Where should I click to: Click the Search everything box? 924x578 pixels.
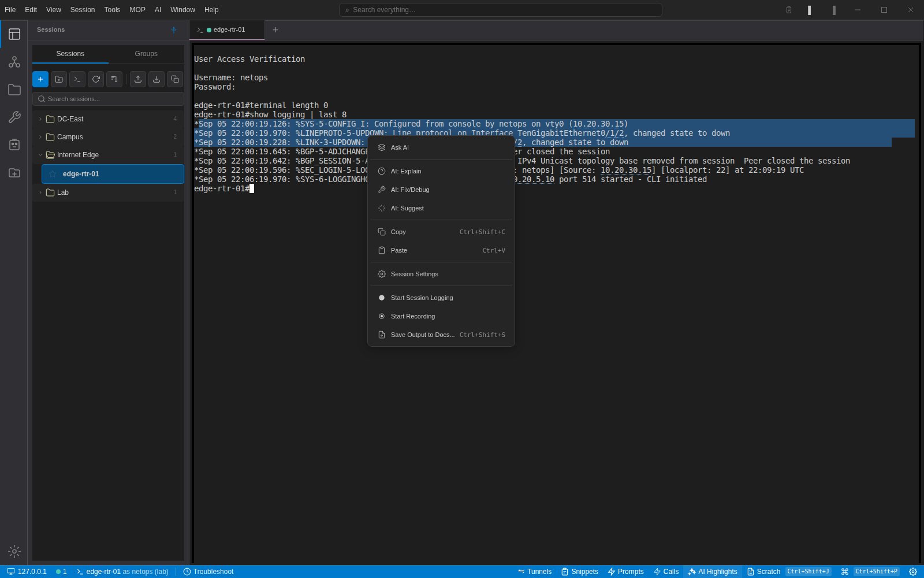tap(501, 10)
